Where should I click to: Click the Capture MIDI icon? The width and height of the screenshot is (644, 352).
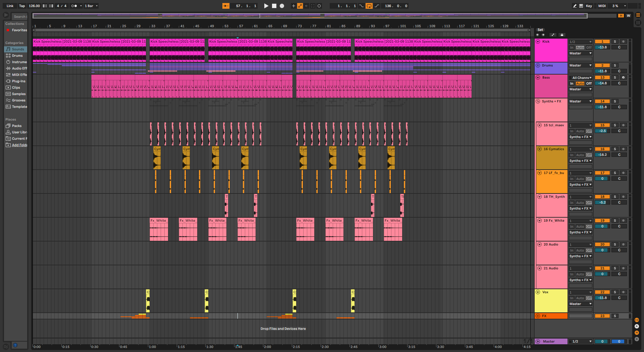click(x=313, y=6)
